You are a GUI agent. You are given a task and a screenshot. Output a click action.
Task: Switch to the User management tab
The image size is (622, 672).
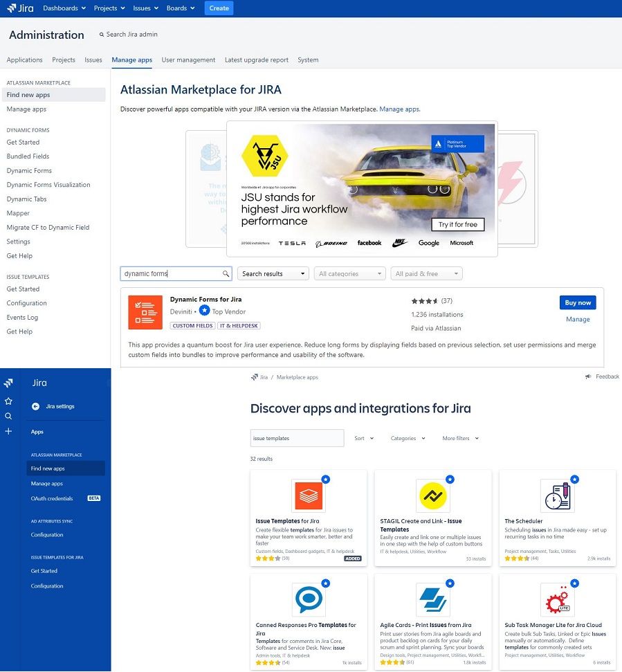(x=188, y=60)
